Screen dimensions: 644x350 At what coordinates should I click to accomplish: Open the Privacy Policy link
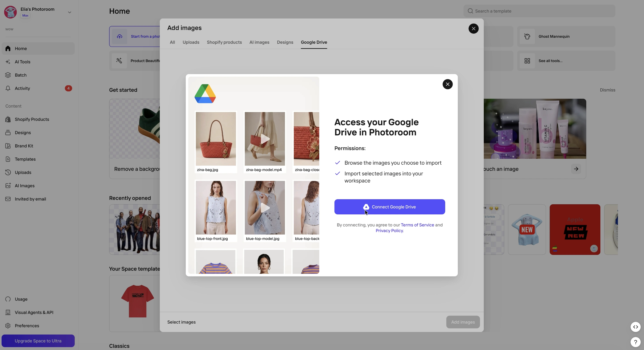[389, 231]
